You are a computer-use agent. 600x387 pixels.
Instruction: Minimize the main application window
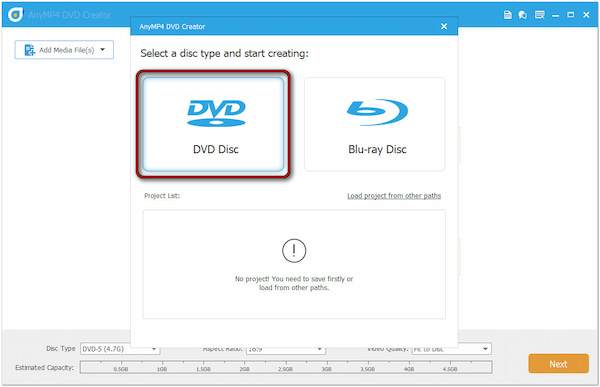click(x=556, y=15)
